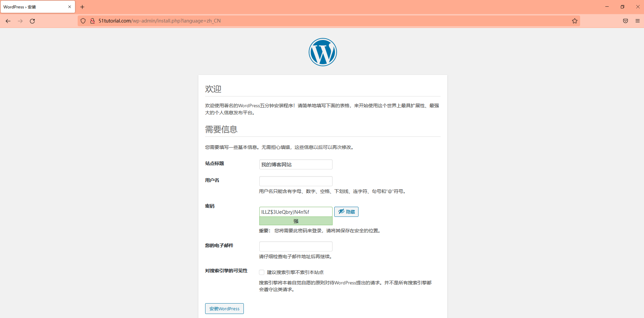Screen dimensions: 644x318
Task: Click the 密码 password field
Action: (296, 212)
